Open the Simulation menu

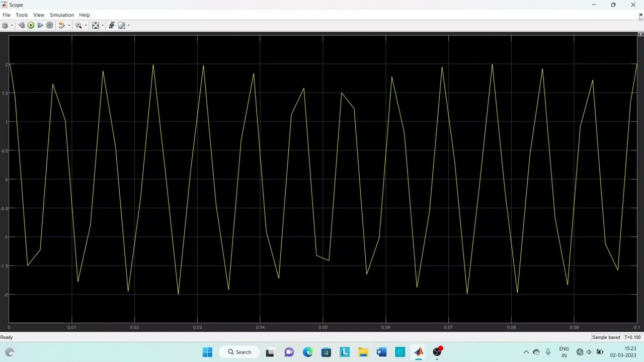pyautogui.click(x=62, y=15)
